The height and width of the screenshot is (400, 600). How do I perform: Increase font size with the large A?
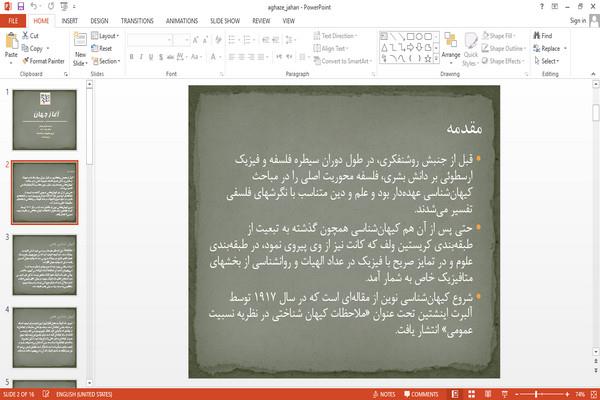tap(196, 40)
